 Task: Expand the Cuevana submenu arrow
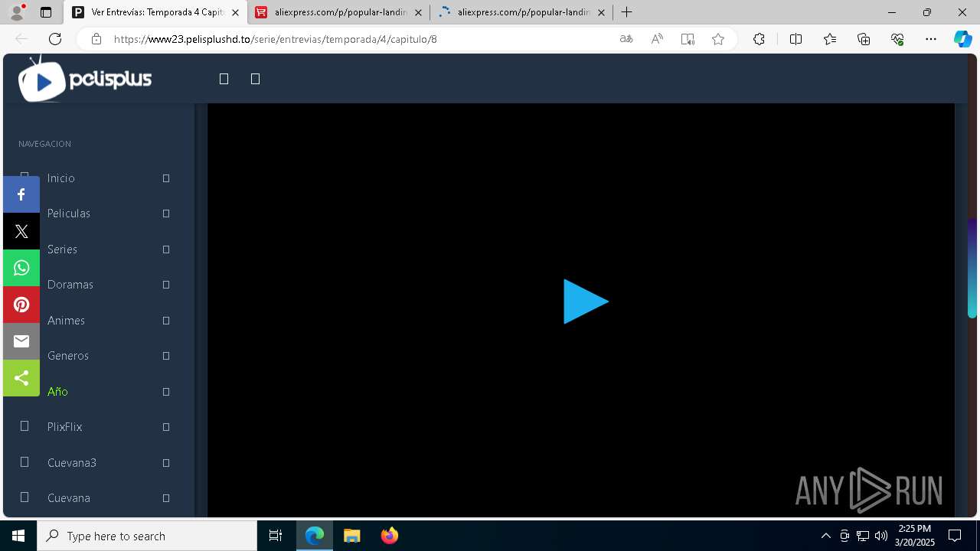[166, 498]
